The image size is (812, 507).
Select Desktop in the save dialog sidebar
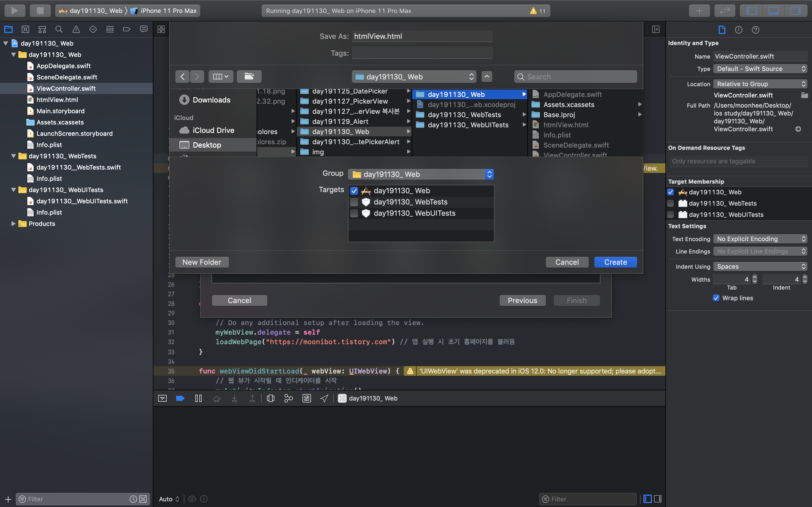[207, 145]
